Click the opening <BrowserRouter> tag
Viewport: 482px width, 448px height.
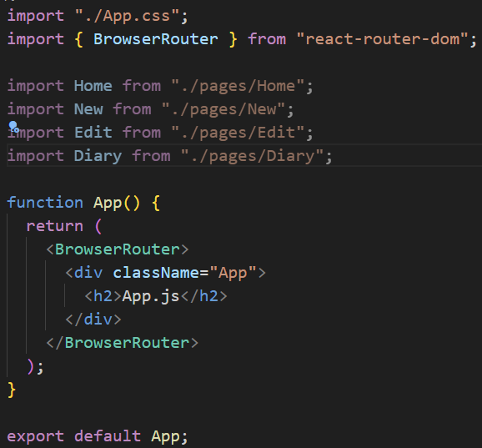click(x=117, y=249)
